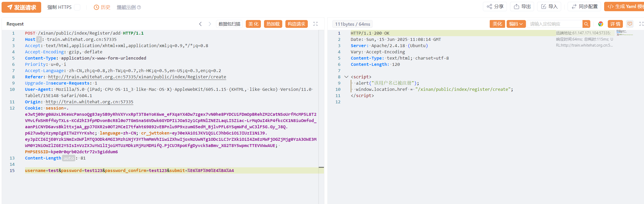Open the Referer URL link
Screen dimensions: 644x204
point(137,77)
